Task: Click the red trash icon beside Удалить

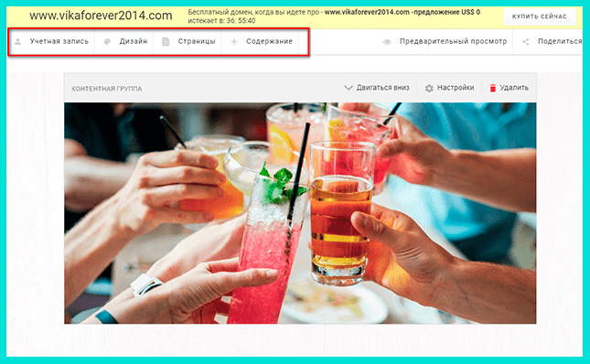Action: [x=492, y=88]
